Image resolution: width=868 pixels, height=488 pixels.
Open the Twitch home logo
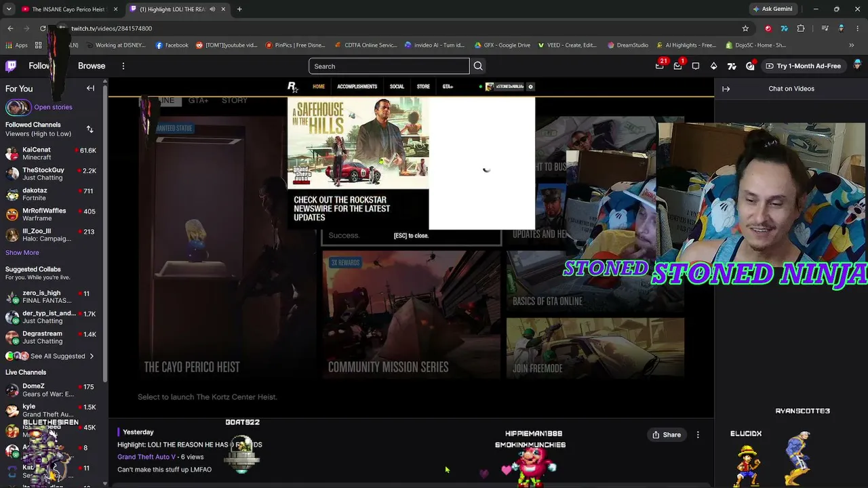coord(11,66)
